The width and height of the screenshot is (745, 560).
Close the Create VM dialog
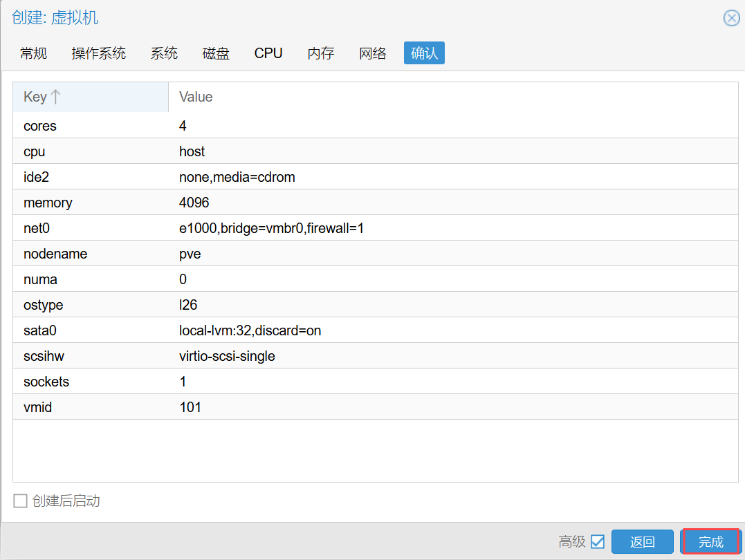(x=731, y=18)
